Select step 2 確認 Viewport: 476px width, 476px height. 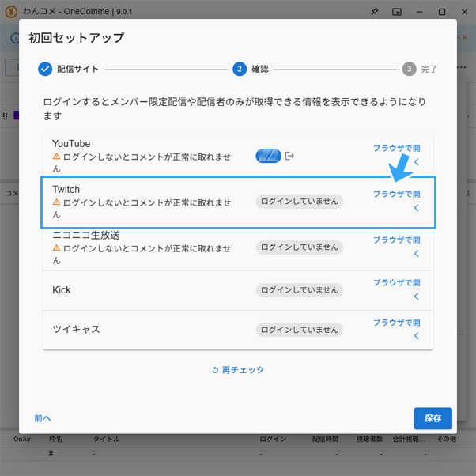[251, 69]
